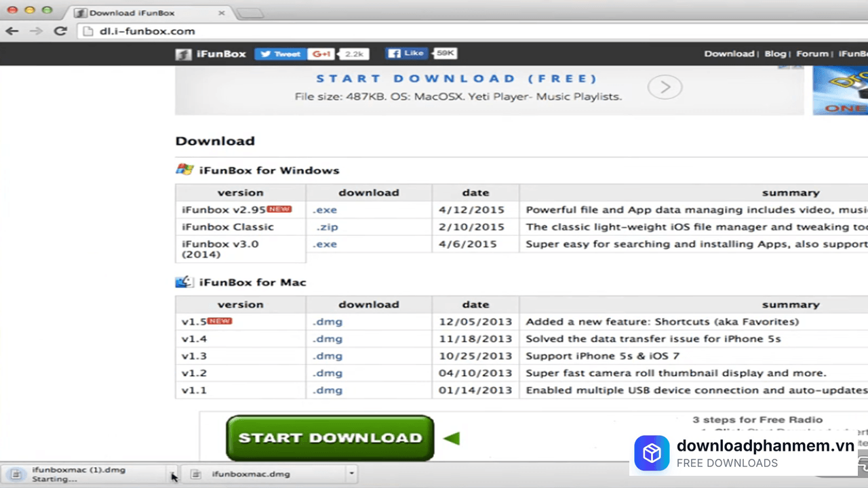The width and height of the screenshot is (868, 488).
Task: Open the new tab button
Action: [x=250, y=13]
